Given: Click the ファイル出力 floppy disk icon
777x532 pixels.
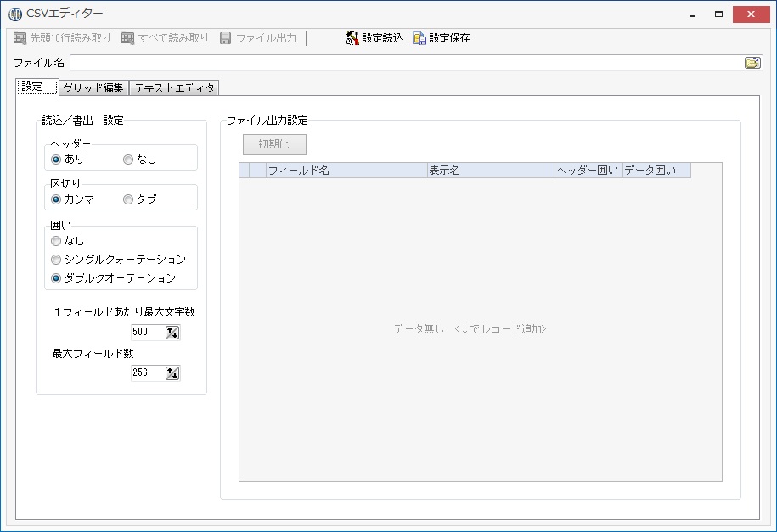Looking at the screenshot, I should 226,38.
